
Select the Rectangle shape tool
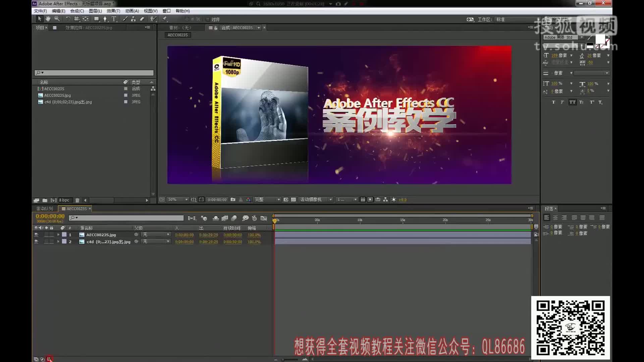(97, 19)
